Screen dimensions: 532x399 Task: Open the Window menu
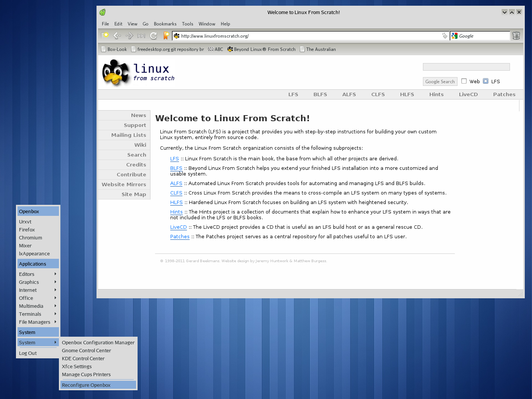coord(207,24)
